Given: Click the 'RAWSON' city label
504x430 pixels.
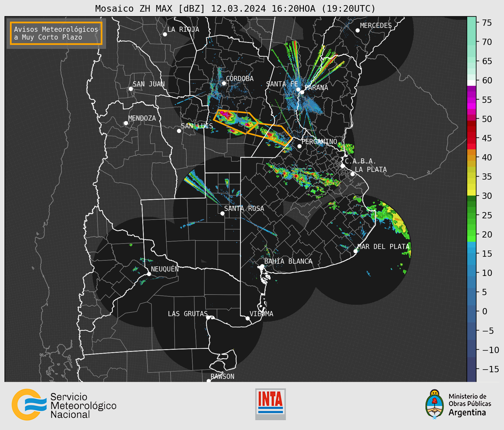Looking at the screenshot, I should (x=223, y=376).
